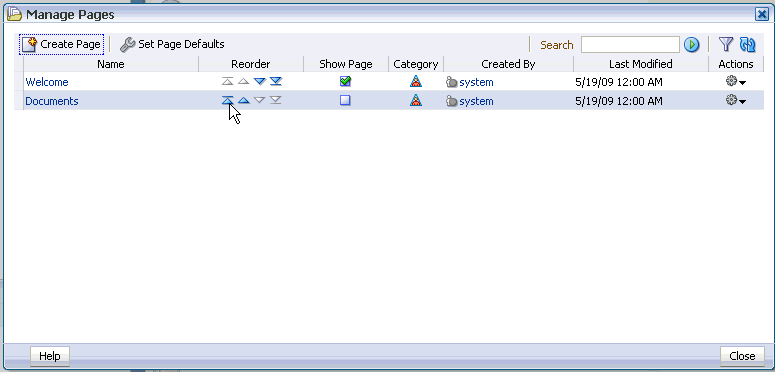This screenshot has width=775, height=372.
Task: Click the user icon beside system in Documents row
Action: click(x=451, y=101)
